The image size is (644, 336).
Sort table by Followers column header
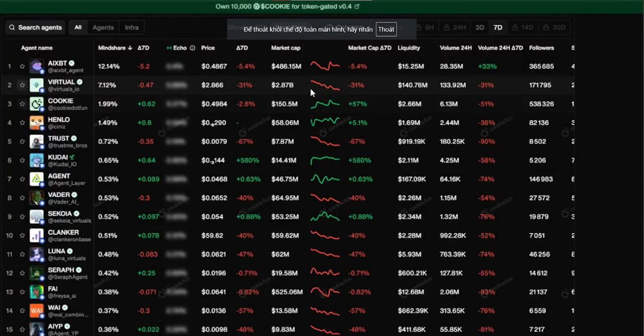tap(541, 48)
